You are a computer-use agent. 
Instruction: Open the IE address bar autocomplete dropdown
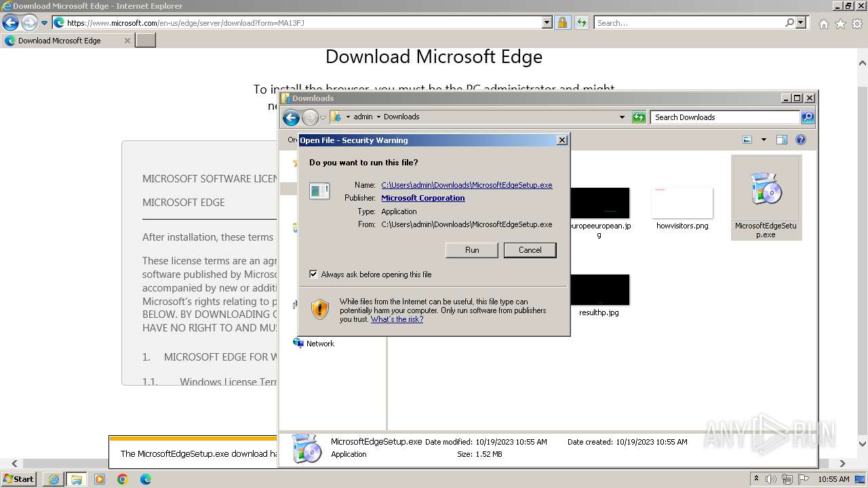[x=547, y=22]
